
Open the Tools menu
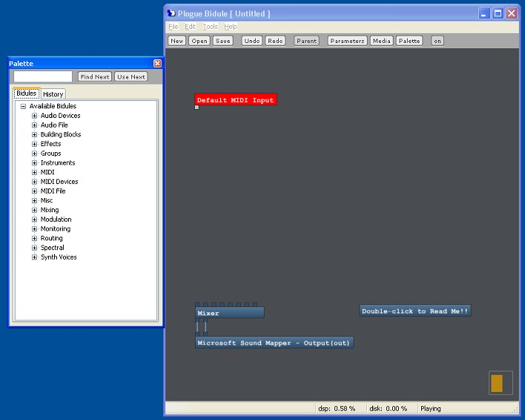(210, 27)
